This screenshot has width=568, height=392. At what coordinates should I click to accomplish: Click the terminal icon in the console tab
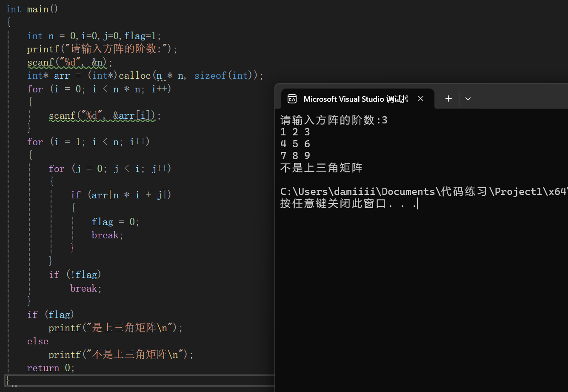pyautogui.click(x=292, y=99)
